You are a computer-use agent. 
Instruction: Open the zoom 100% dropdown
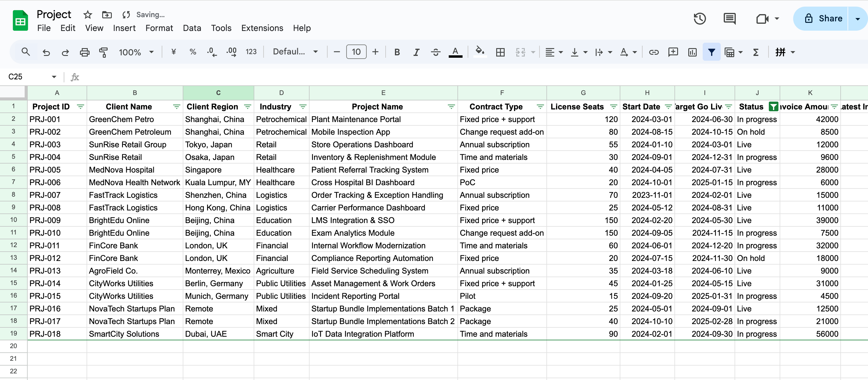pos(136,52)
